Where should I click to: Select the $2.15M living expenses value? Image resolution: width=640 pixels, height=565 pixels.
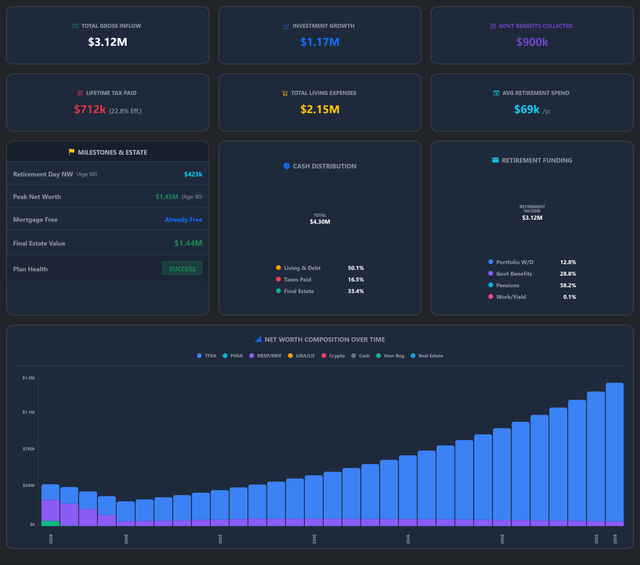pyautogui.click(x=320, y=109)
